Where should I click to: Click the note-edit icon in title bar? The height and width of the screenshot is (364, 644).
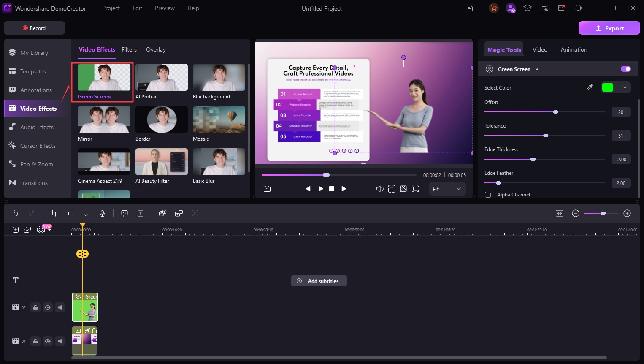(x=470, y=8)
